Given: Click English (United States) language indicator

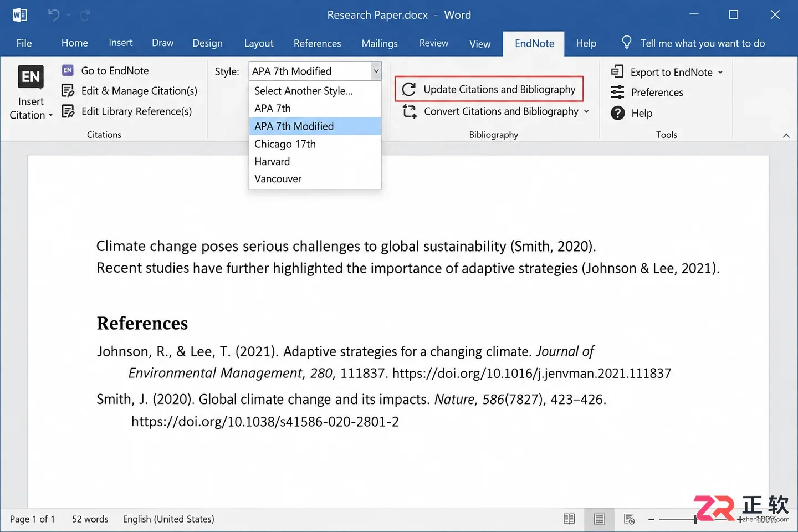Looking at the screenshot, I should 168,519.
